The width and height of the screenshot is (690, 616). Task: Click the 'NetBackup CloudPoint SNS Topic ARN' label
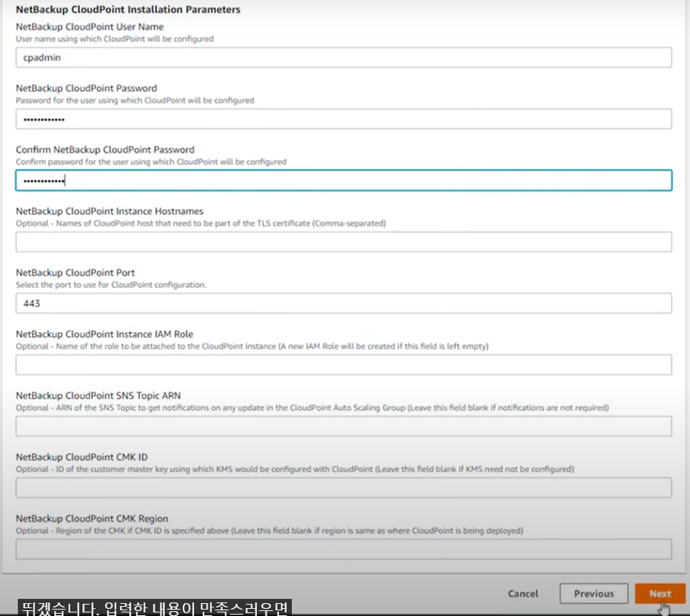pos(98,395)
